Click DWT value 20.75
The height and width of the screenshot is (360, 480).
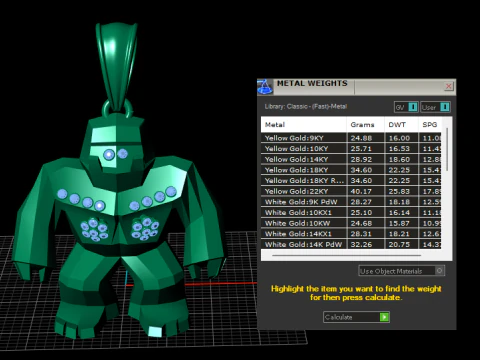click(399, 244)
